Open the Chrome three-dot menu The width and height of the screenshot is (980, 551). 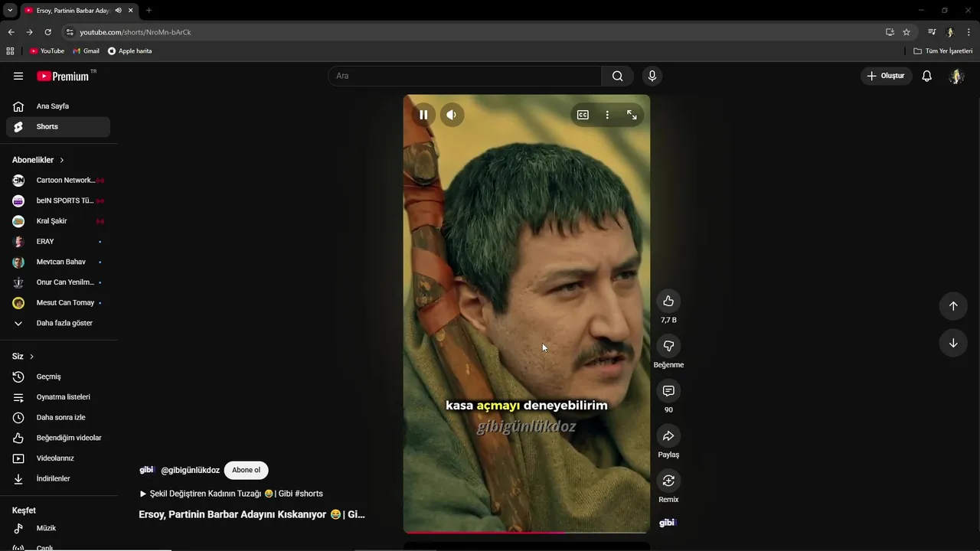pyautogui.click(x=969, y=32)
